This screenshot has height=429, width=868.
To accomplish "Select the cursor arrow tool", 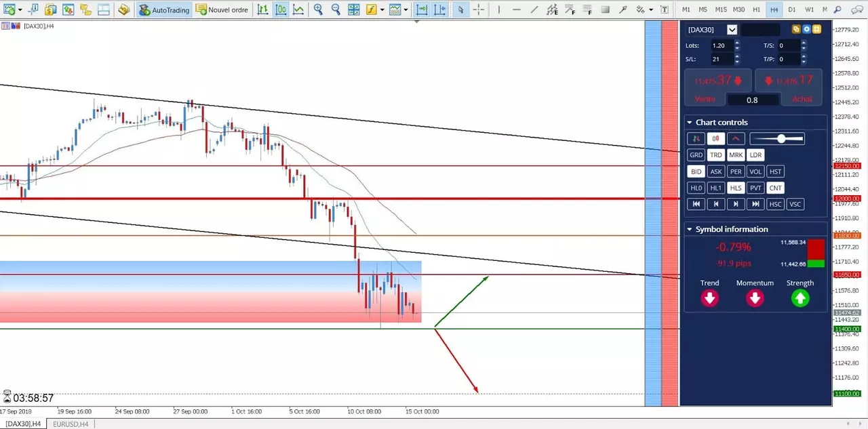I will [x=460, y=9].
